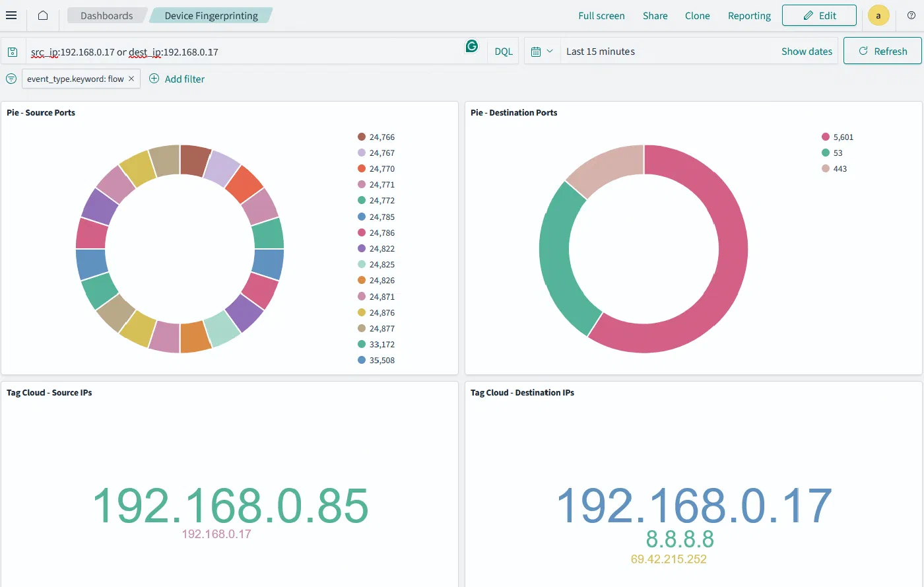924x587 pixels.
Task: Click the Last 15 minutes time range
Action: 601,51
